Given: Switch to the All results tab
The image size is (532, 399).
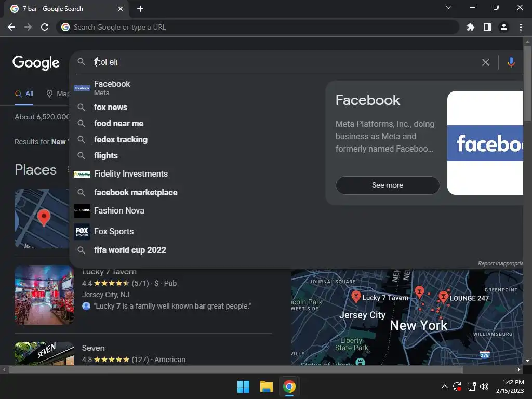Looking at the screenshot, I should pyautogui.click(x=24, y=94).
